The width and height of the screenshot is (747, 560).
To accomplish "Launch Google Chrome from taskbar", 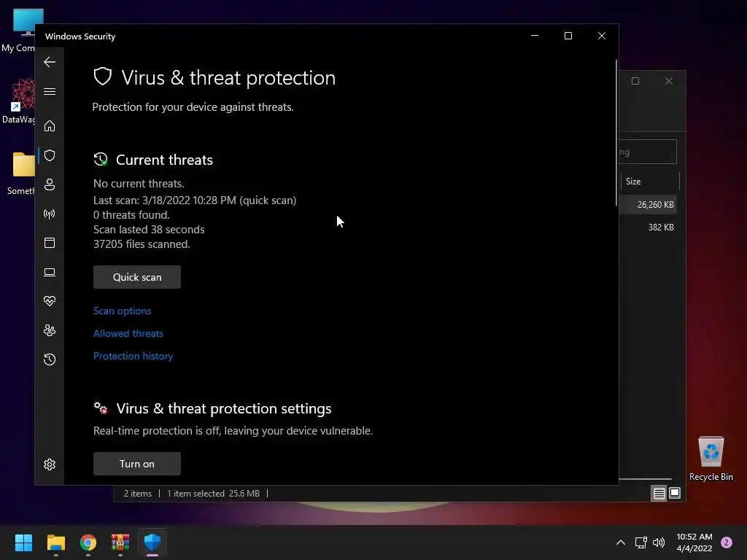I will pos(88,542).
